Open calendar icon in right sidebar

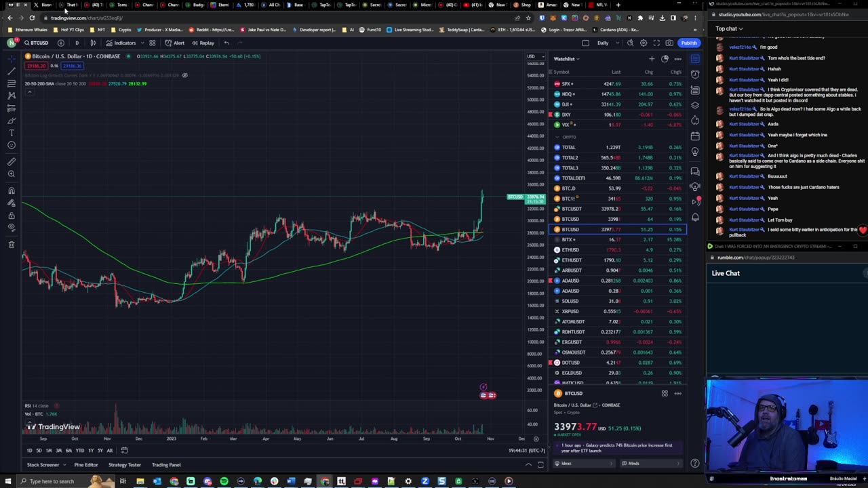695,136
